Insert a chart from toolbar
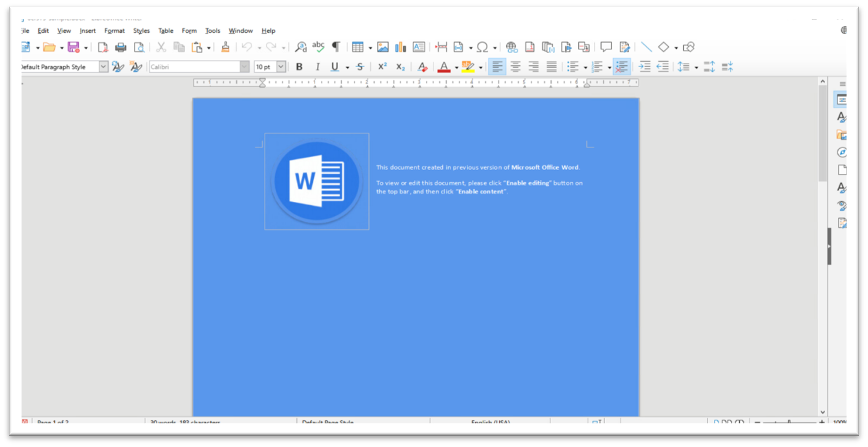 coord(400,47)
